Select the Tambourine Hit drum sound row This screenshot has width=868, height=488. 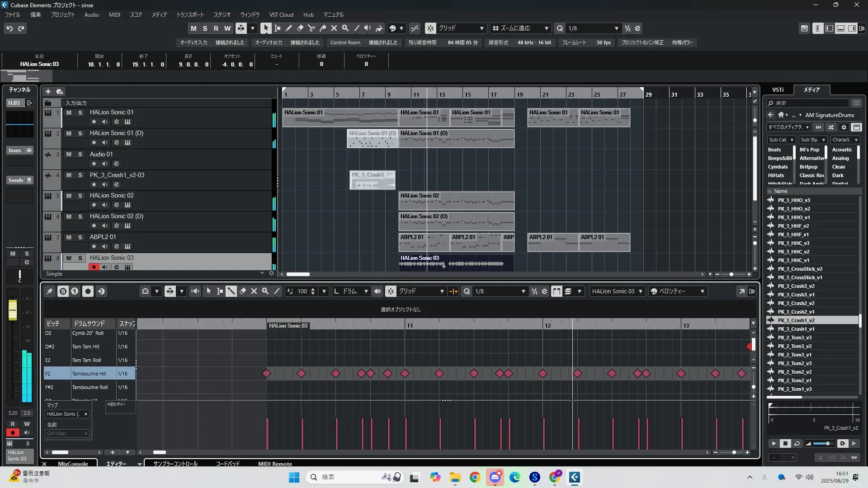click(89, 374)
